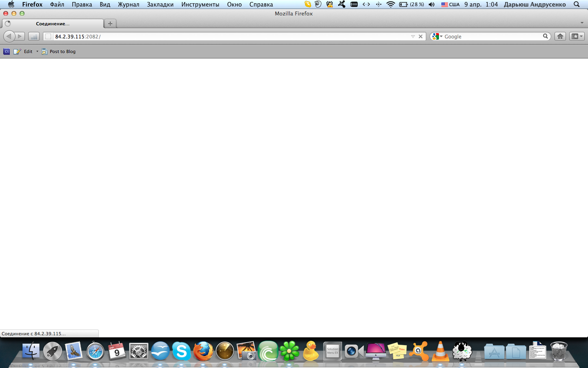Open Launchpad rocket icon in the Dock
588x368 pixels.
[x=52, y=351]
